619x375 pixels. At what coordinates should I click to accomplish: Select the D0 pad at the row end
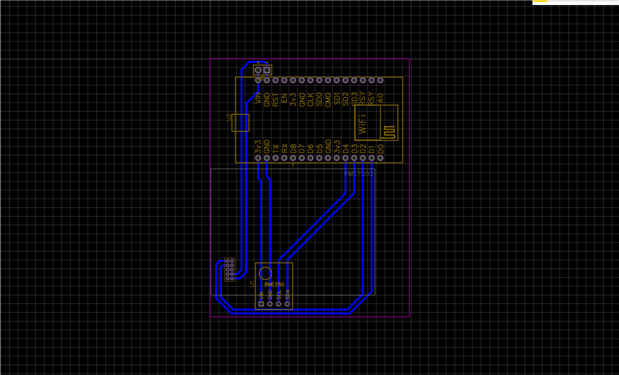tap(380, 158)
